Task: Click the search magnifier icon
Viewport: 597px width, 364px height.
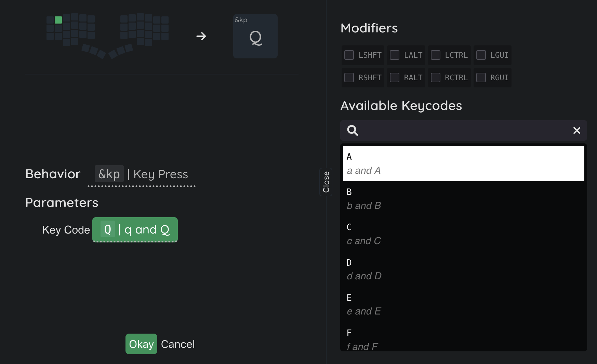Action: (353, 130)
